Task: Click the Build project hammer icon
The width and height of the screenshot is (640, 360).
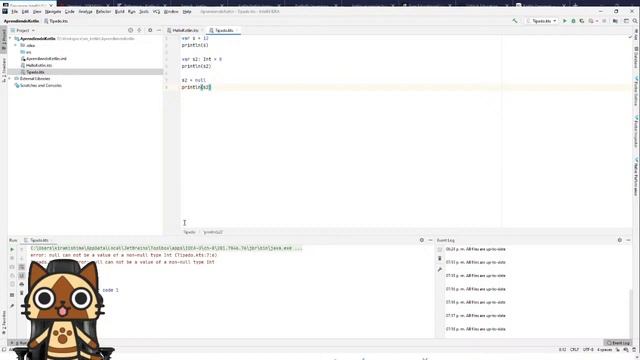Action: 515,21
